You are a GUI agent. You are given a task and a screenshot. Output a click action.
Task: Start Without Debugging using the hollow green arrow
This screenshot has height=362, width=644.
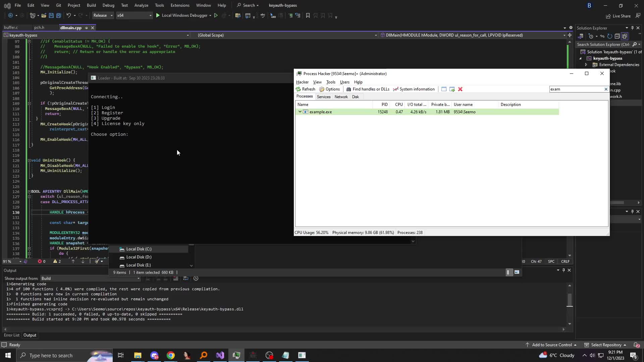click(216, 15)
